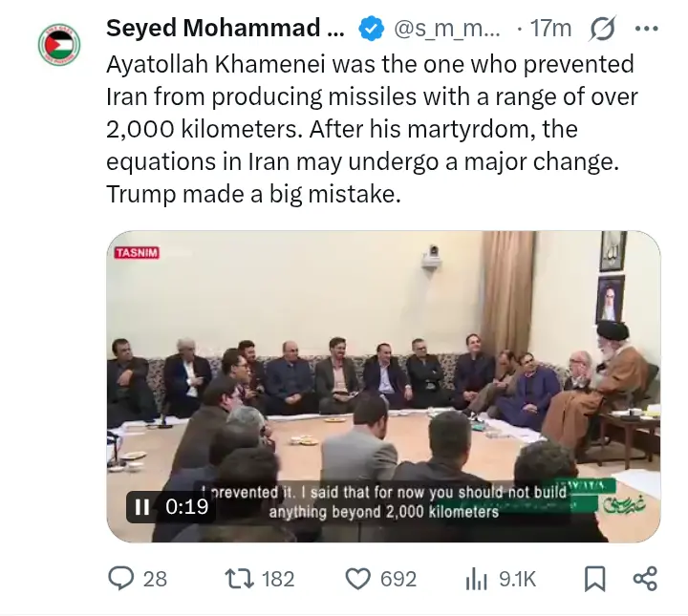The height and width of the screenshot is (616, 688).
Task: Click the 692 likes count
Action: [398, 579]
